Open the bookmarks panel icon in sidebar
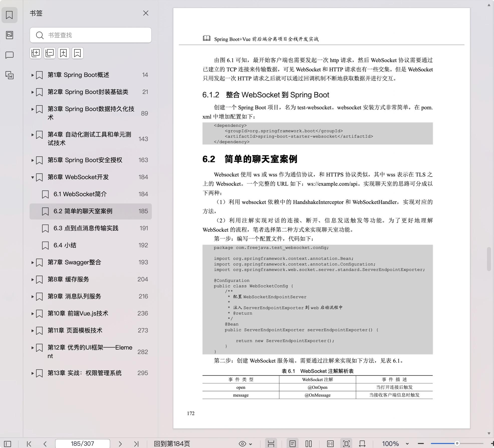Screen dimensions: 494x448 pos(10,15)
